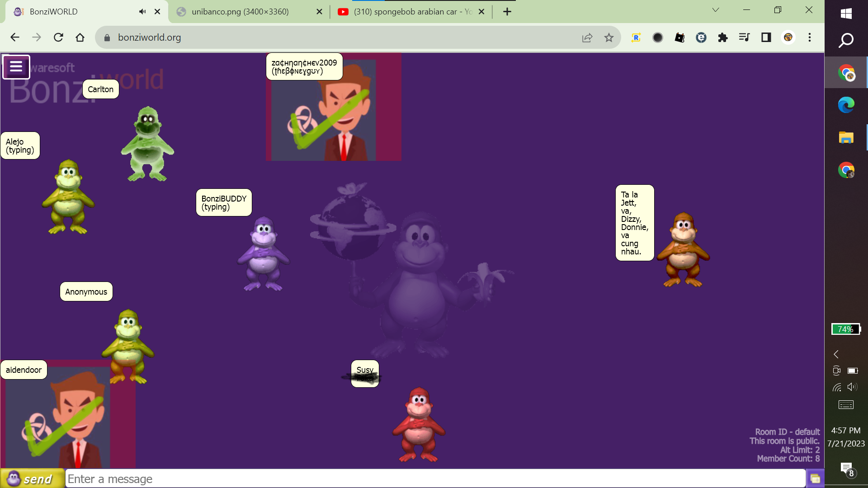868x488 pixels.
Task: Share this page icon
Action: [x=587, y=38]
